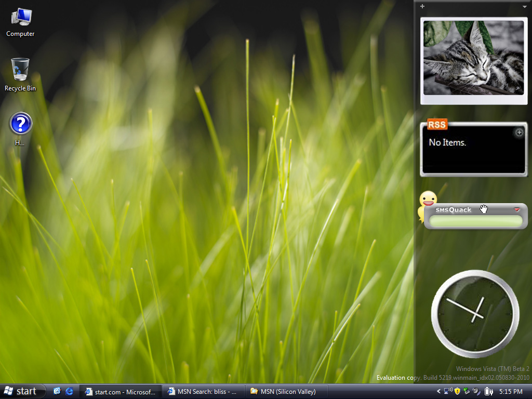Open the SMSQuack red dropdown arrow
This screenshot has width=532, height=399.
[517, 210]
